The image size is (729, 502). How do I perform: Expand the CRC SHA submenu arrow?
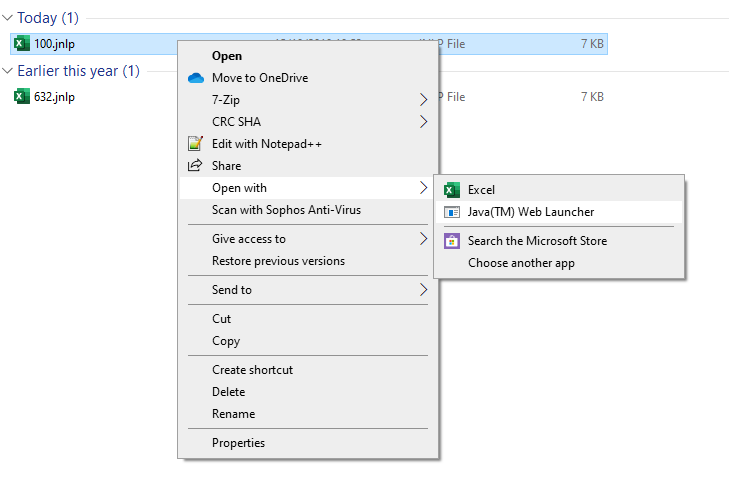[423, 122]
